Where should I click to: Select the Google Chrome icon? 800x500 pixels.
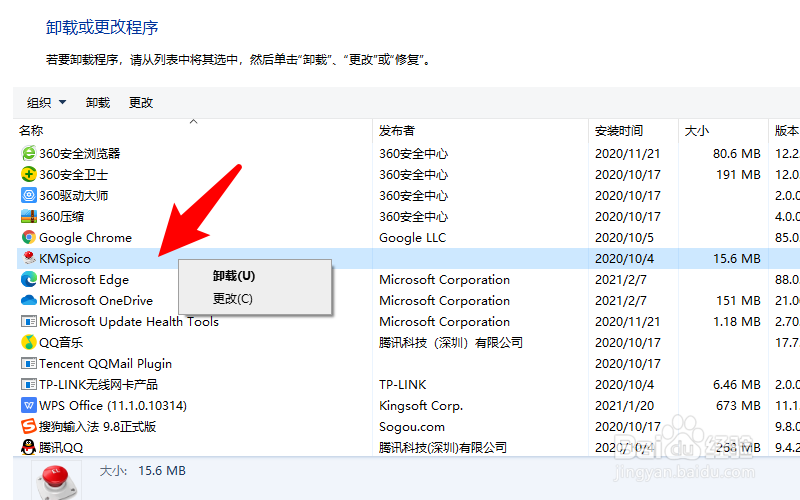point(29,238)
